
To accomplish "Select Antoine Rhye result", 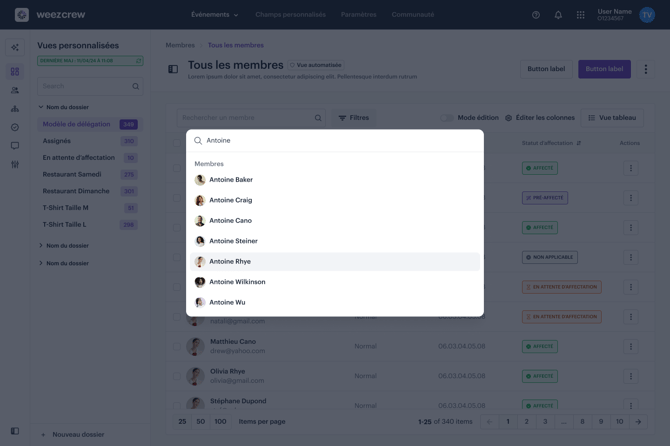I will pyautogui.click(x=335, y=261).
